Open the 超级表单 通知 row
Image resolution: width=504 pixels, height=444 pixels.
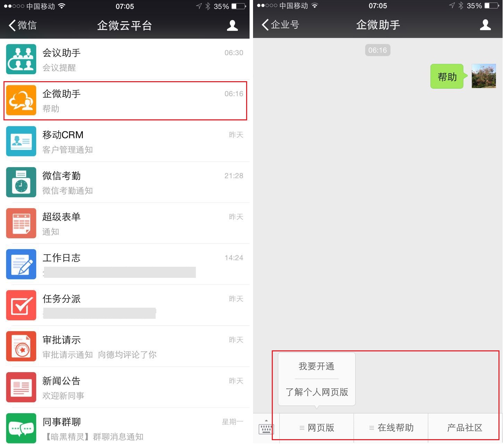click(x=125, y=223)
